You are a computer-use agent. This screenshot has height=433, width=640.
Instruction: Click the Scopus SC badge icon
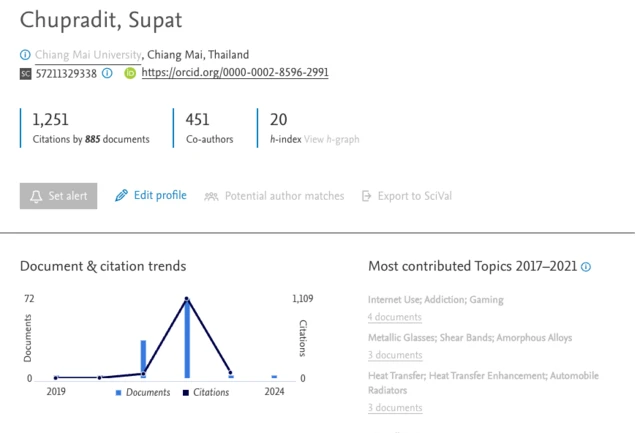[x=26, y=73]
